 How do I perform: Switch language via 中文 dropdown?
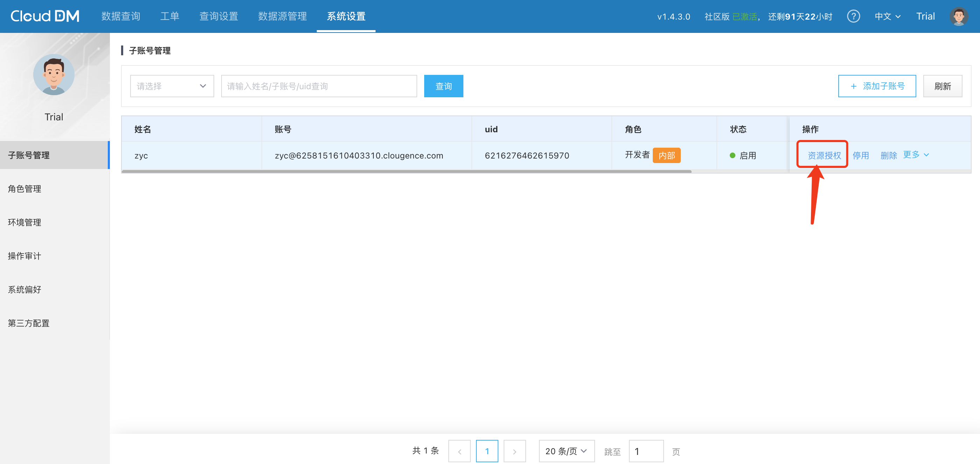pos(887,16)
